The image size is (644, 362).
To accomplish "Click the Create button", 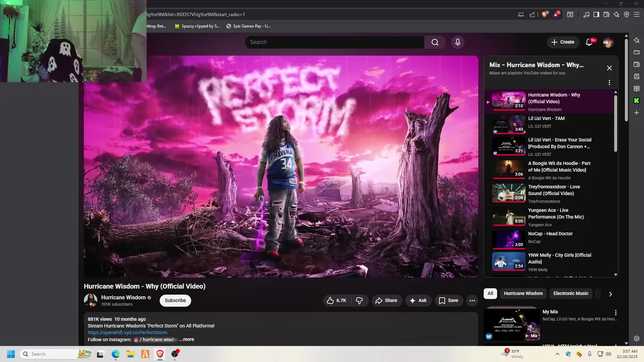I will pos(562,42).
